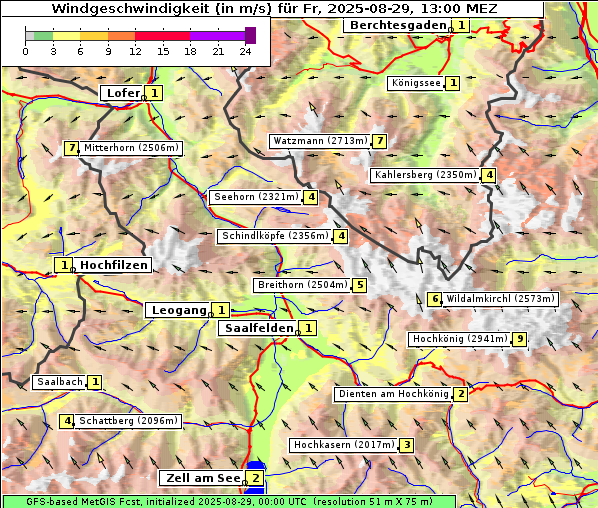Screen dimensions: 598x508
Task: Open the Leogang town label
Action: [178, 310]
